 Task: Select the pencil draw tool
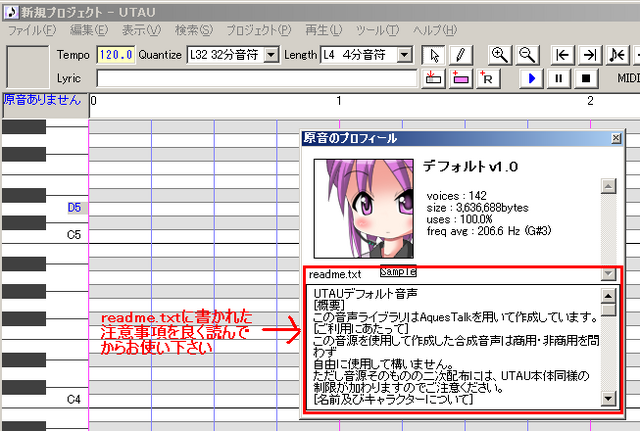pyautogui.click(x=461, y=55)
